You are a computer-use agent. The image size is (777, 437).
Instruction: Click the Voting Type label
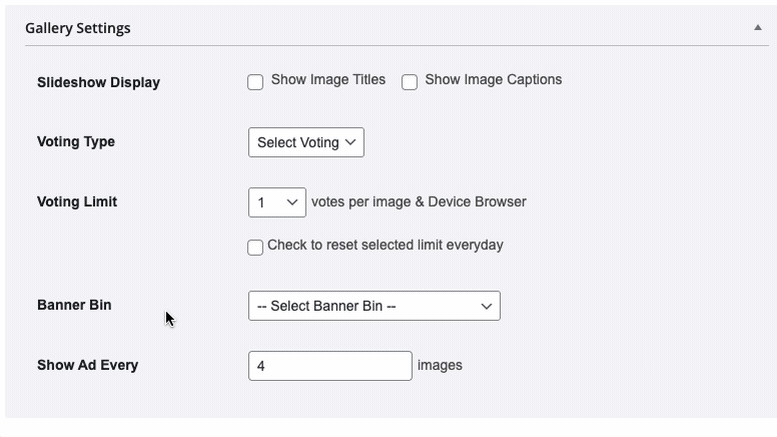click(76, 142)
